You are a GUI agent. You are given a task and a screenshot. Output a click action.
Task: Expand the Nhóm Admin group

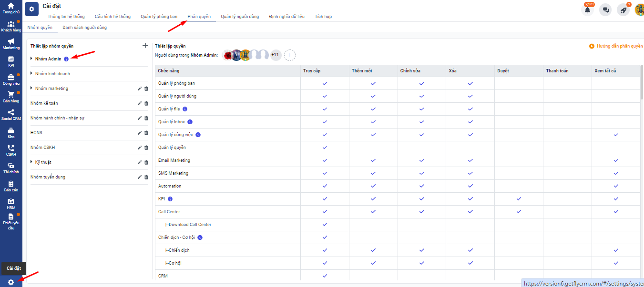point(31,59)
